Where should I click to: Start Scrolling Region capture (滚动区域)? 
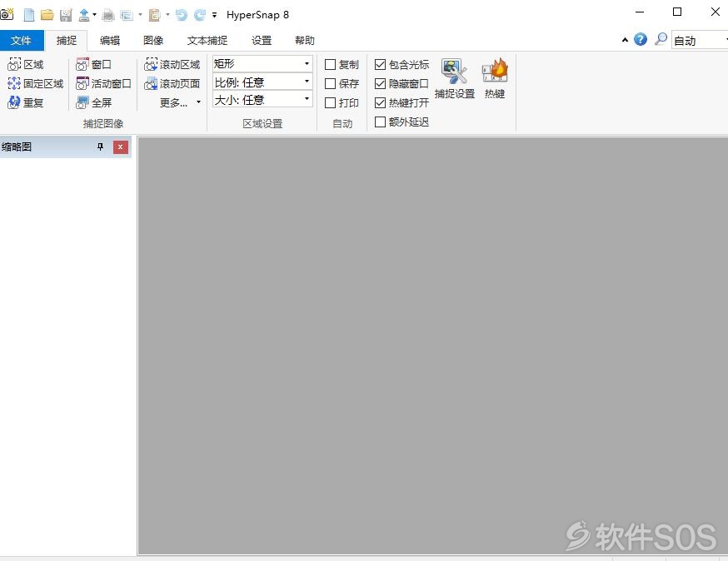pyautogui.click(x=172, y=64)
